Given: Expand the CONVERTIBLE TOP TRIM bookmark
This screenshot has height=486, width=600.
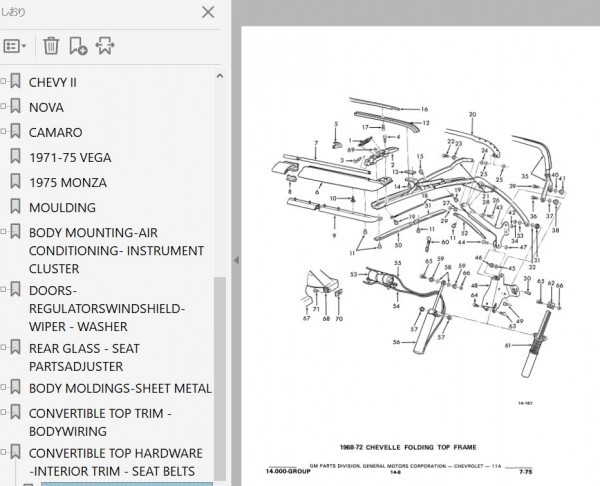Looking at the screenshot, I should tap(3, 412).
